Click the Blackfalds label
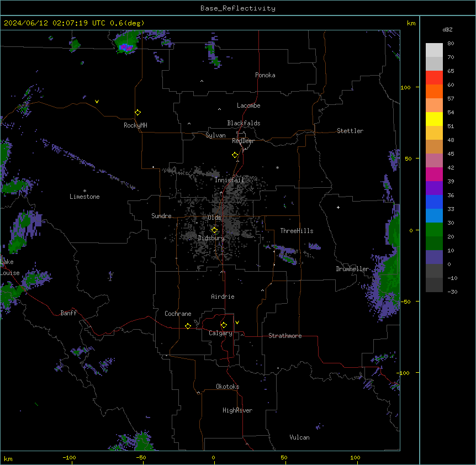476x465 pixels. pyautogui.click(x=244, y=123)
